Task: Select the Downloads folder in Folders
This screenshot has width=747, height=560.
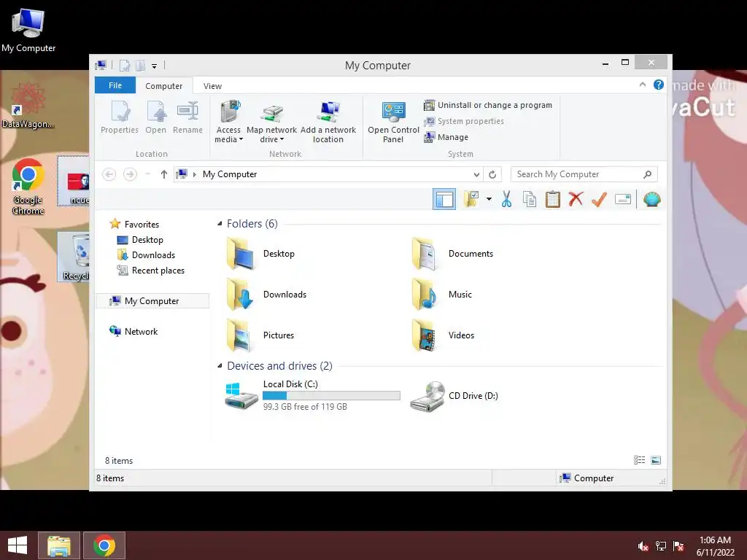Action: (266, 295)
